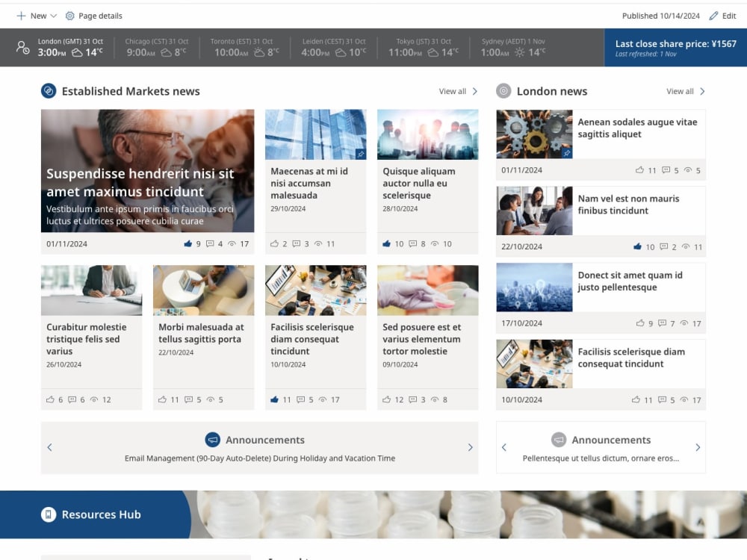
Task: Expand London news with the chevron arrow
Action: pos(702,91)
